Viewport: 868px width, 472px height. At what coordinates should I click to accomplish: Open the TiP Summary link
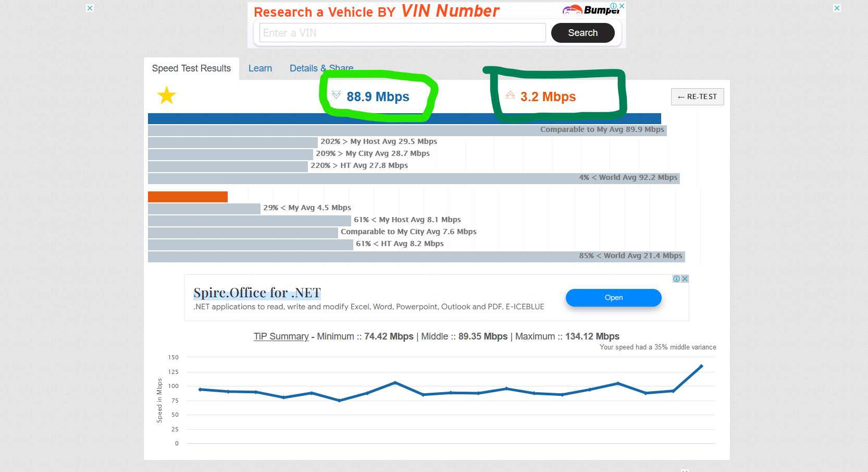[281, 336]
